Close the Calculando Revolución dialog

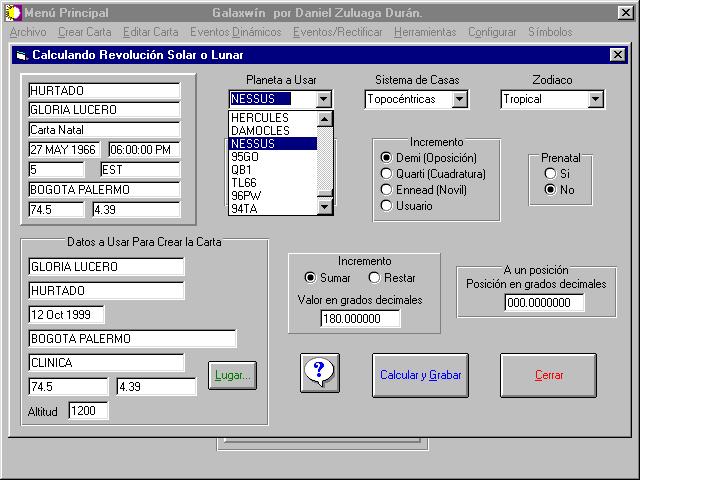click(x=616, y=56)
